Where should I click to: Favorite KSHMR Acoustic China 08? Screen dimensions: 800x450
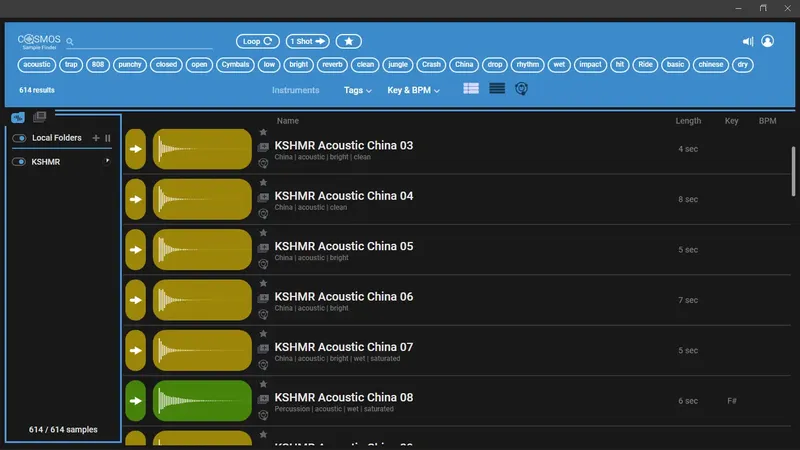(263, 384)
